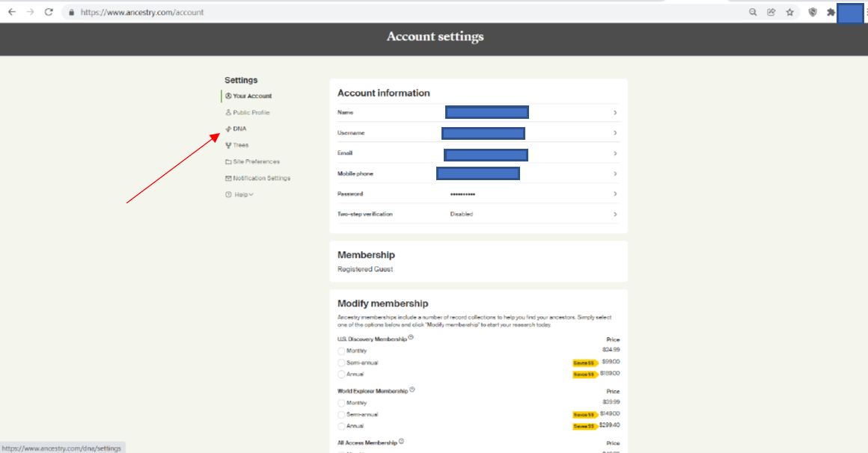
Task: Click the Saves $$ badge beside $99.00
Action: [584, 363]
